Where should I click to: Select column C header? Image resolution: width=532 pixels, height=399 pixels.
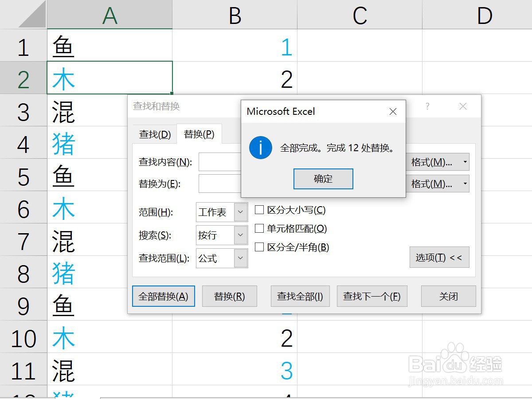360,15
